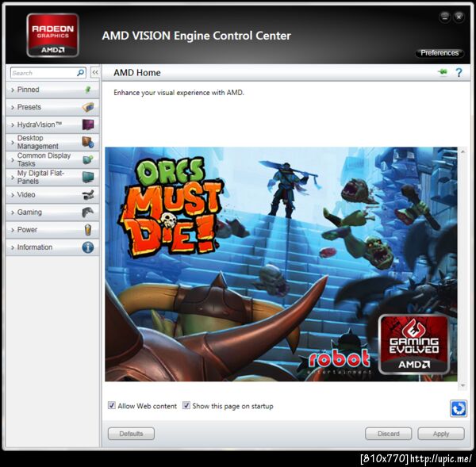Screen dimensions: 476x467
Task: Click 'Enhance your visual experience with AMD.' text
Action: coord(178,93)
